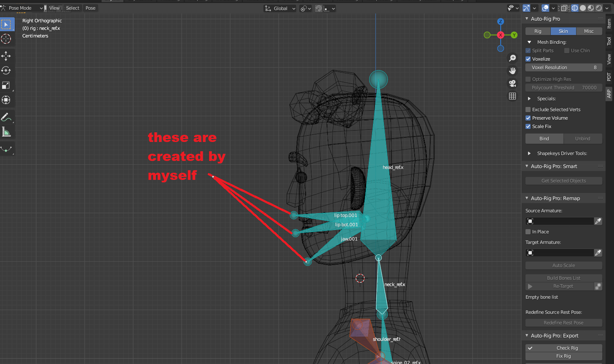Activate the 3D Cursor tool

coord(6,39)
